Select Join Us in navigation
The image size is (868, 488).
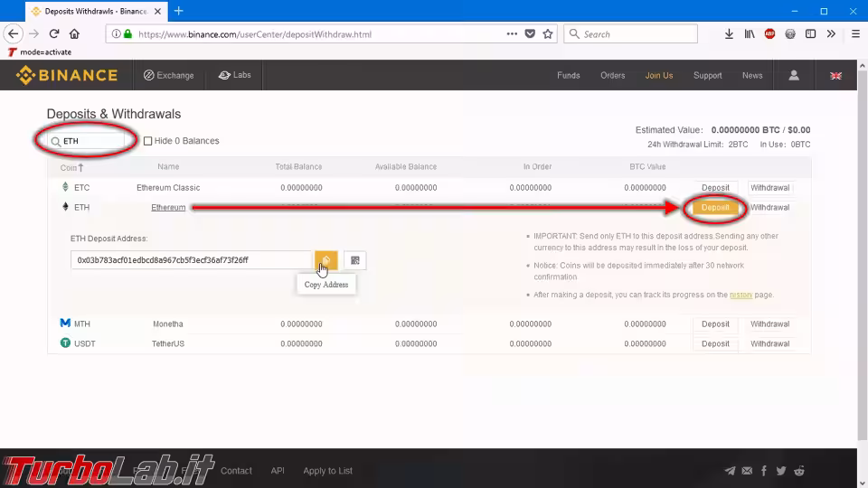(x=659, y=75)
